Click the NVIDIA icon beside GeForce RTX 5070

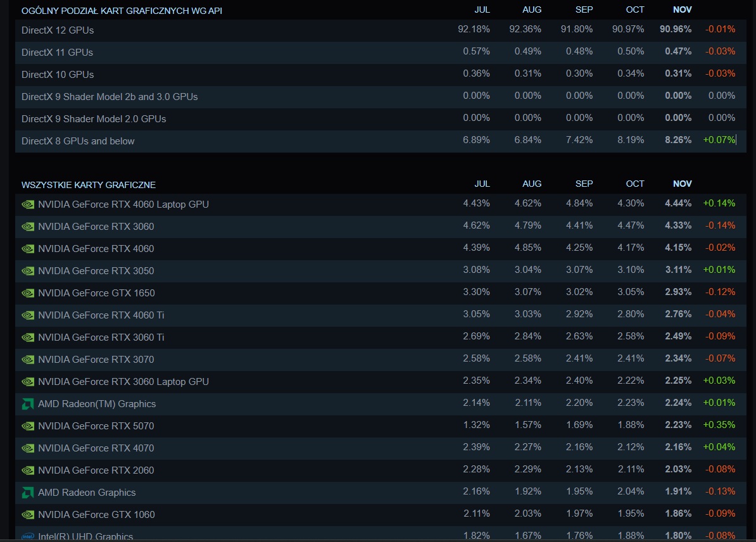click(x=28, y=425)
